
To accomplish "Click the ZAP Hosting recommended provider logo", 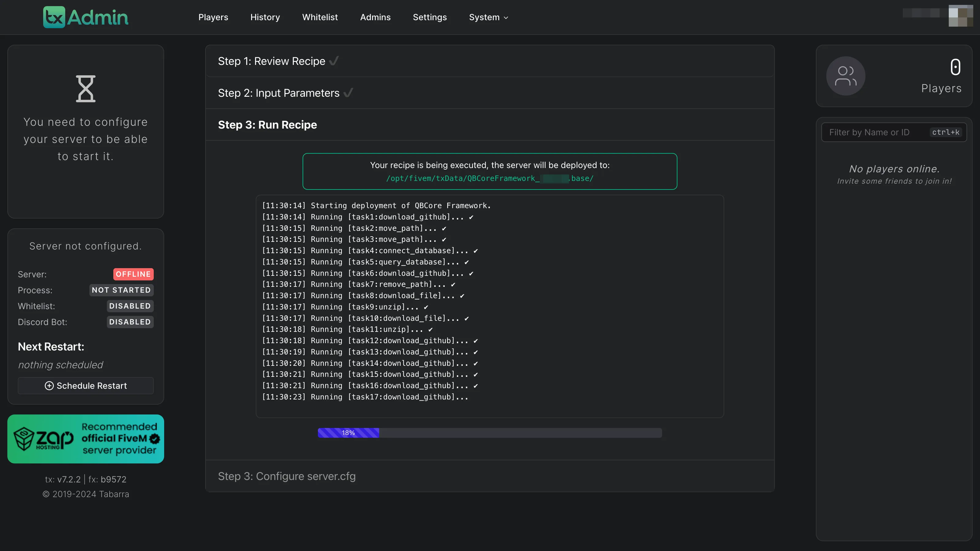I will click(85, 439).
